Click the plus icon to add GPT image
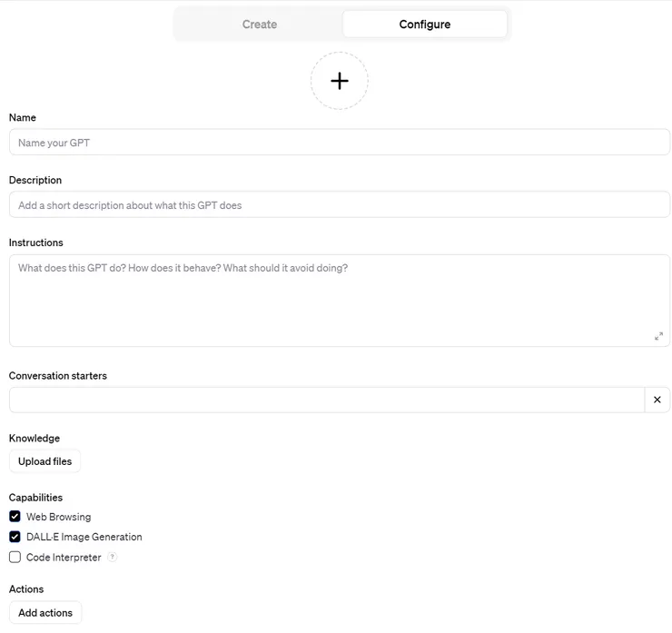The height and width of the screenshot is (633, 672). pos(339,81)
